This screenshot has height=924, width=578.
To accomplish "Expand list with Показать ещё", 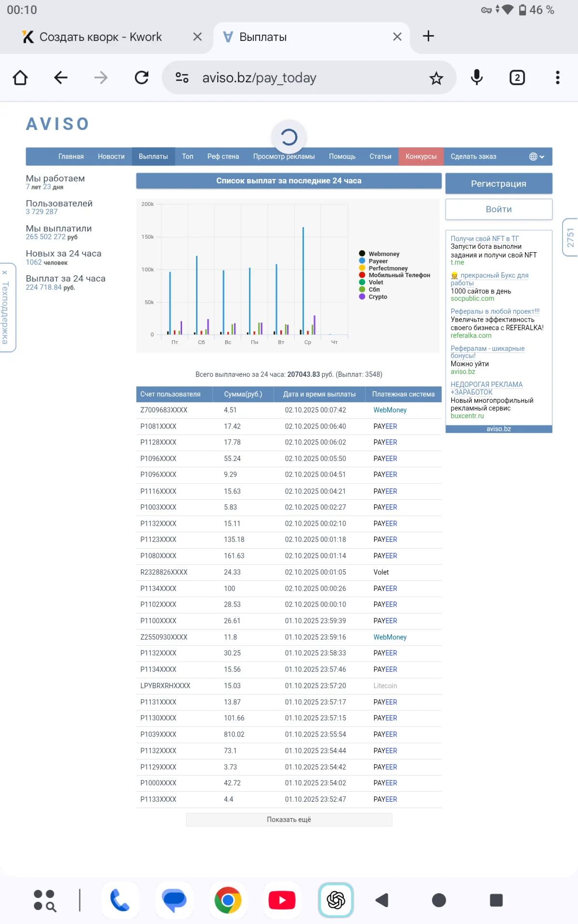I will [x=289, y=820].
